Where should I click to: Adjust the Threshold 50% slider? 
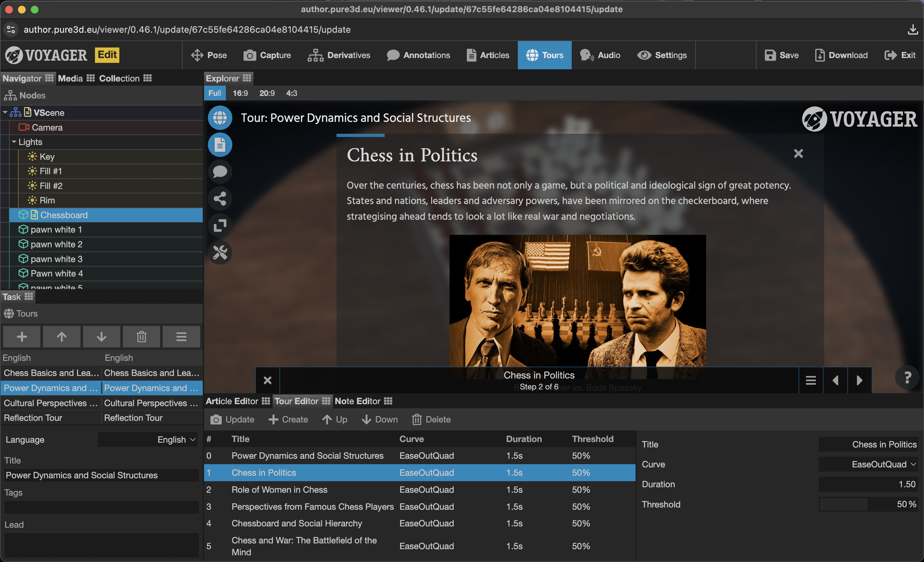pyautogui.click(x=868, y=504)
